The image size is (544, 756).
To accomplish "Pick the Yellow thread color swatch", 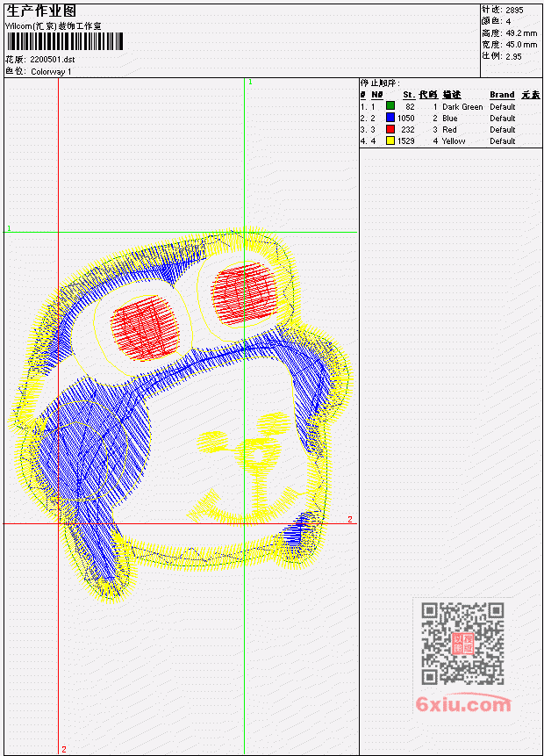I will click(x=390, y=140).
